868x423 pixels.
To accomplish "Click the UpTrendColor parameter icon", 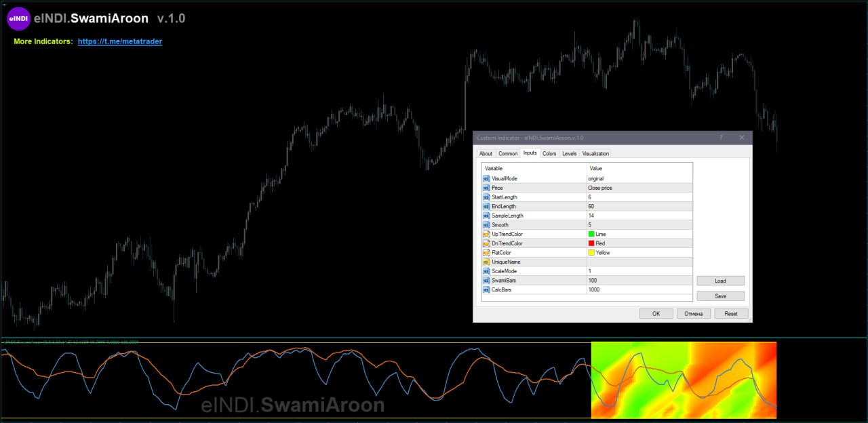I will (486, 234).
